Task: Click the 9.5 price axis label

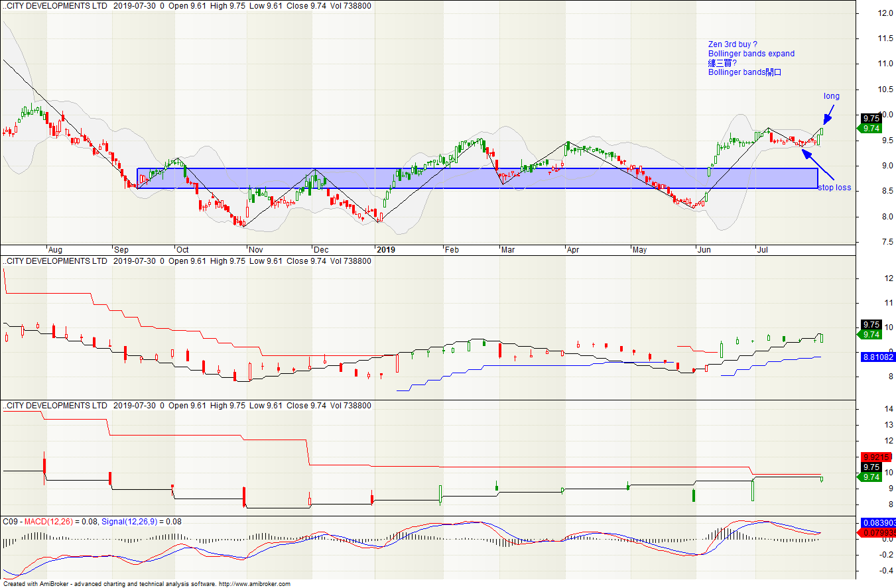Action: pyautogui.click(x=887, y=141)
